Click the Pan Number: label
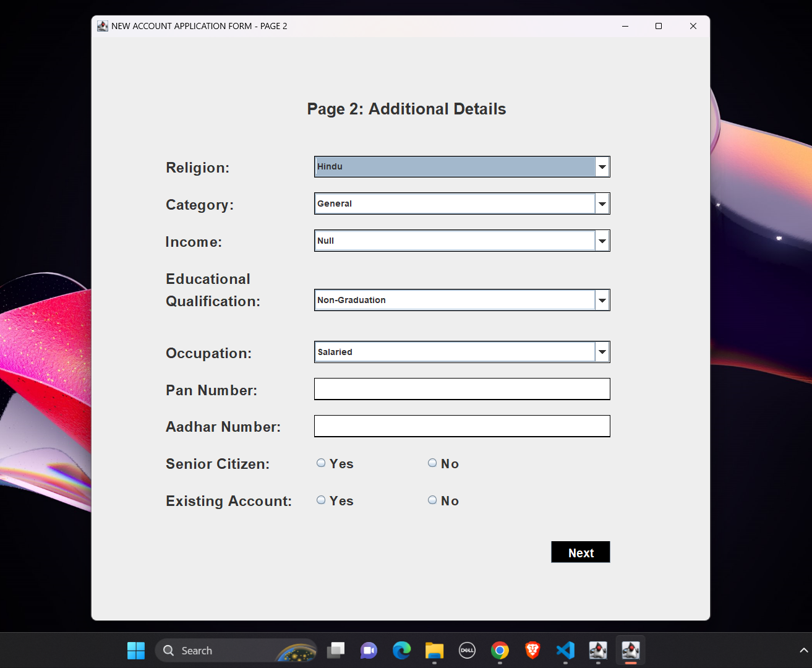This screenshot has width=812, height=668. 212,390
